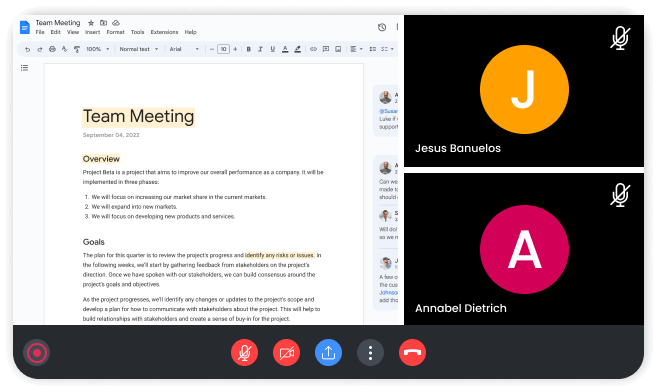This screenshot has height=392, width=659.
Task: Open the Extensions menu
Action: pyautogui.click(x=164, y=32)
